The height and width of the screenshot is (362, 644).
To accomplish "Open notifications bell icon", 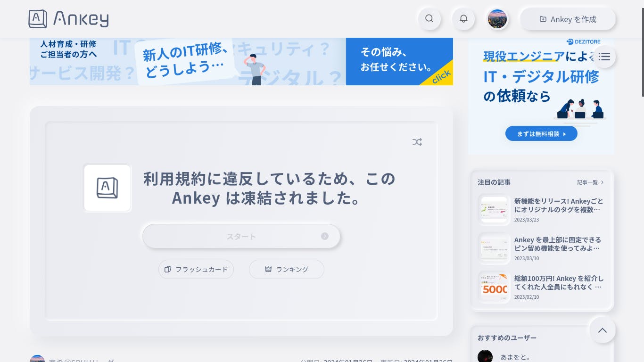I will (x=463, y=19).
